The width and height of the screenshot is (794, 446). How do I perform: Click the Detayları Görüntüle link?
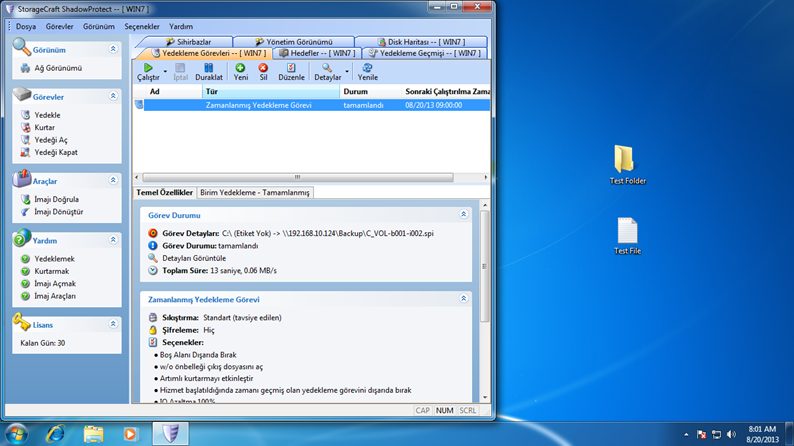coord(193,258)
